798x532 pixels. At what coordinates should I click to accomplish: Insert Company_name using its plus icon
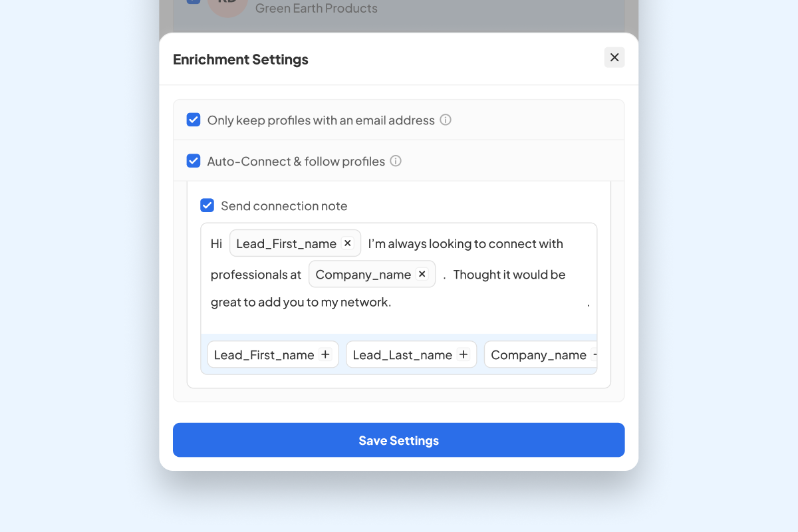[595, 354]
